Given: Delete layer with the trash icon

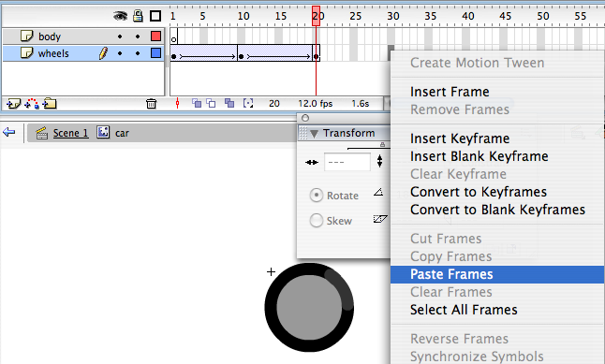Looking at the screenshot, I should click(152, 103).
